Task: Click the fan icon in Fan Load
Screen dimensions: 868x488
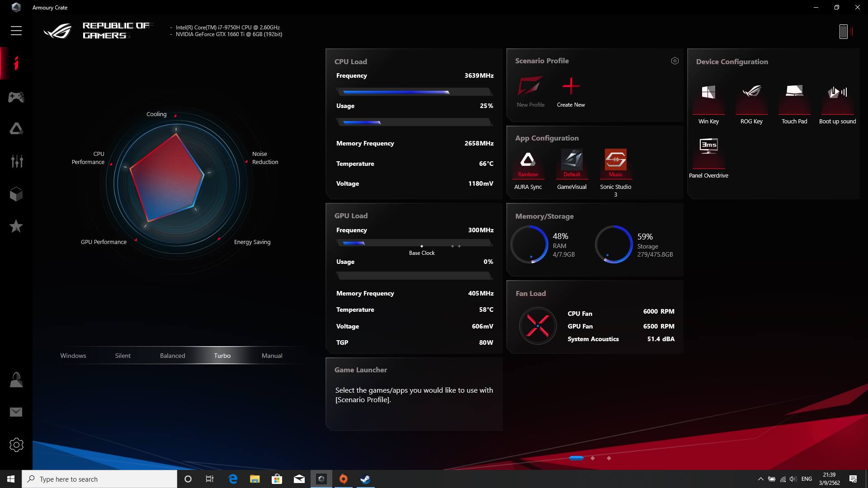Action: pyautogui.click(x=538, y=326)
